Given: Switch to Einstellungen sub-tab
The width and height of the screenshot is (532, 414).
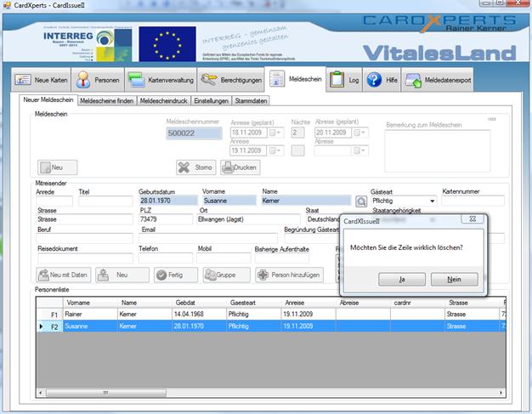Looking at the screenshot, I should click(211, 101).
